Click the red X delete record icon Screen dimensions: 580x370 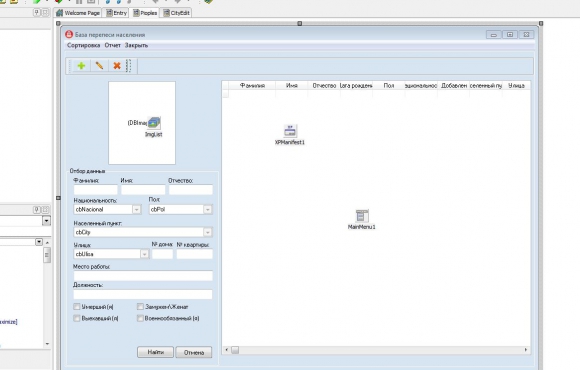(117, 66)
